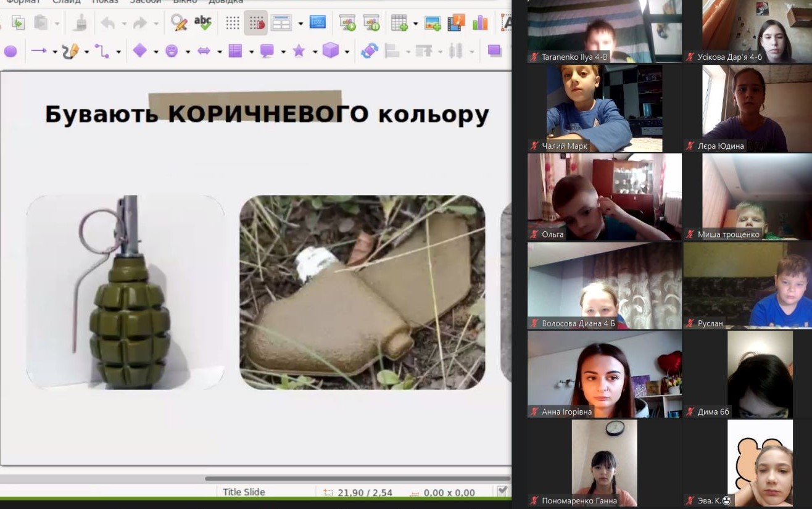This screenshot has width=812, height=509.
Task: Expand the line arrows dropdown
Action: (55, 52)
